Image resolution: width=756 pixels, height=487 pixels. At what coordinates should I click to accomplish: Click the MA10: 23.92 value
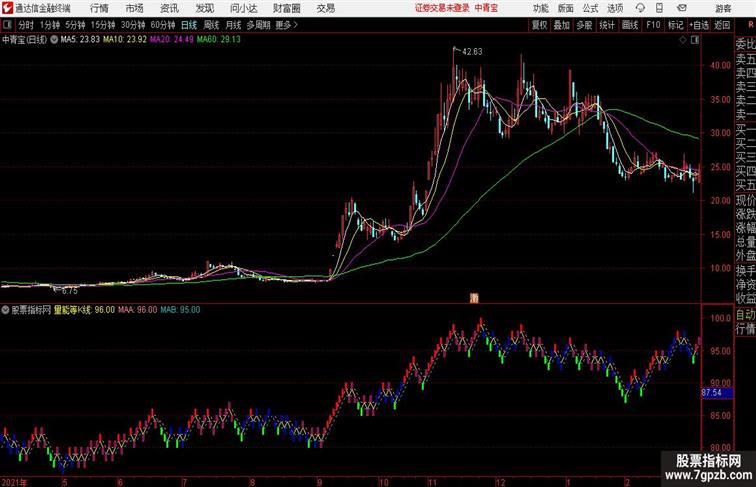[x=125, y=40]
